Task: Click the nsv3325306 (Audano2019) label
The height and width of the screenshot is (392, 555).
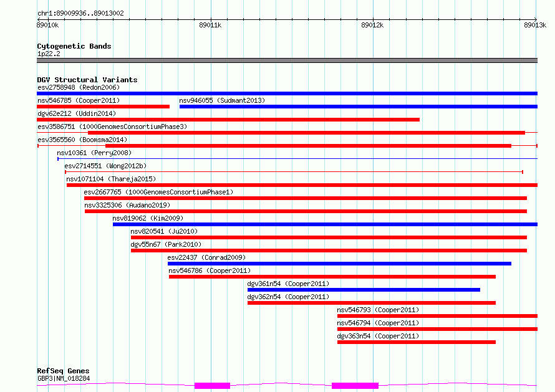Action: click(127, 205)
